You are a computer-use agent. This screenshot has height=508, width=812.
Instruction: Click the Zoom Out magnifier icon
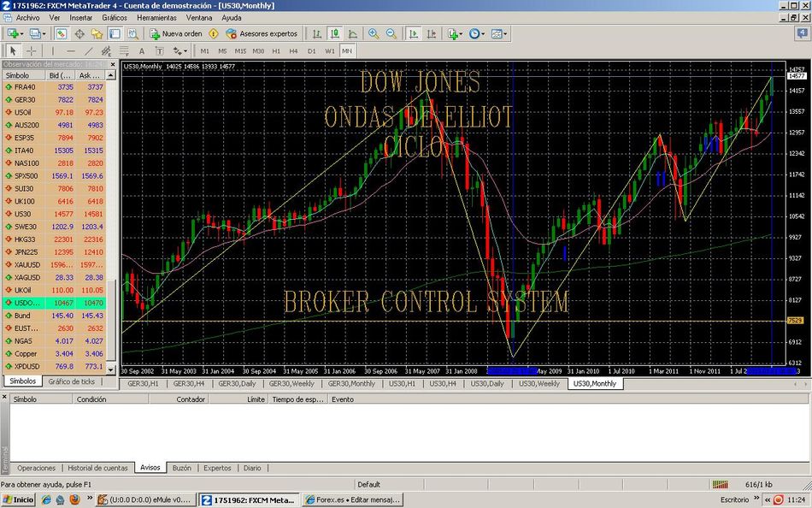pos(391,34)
